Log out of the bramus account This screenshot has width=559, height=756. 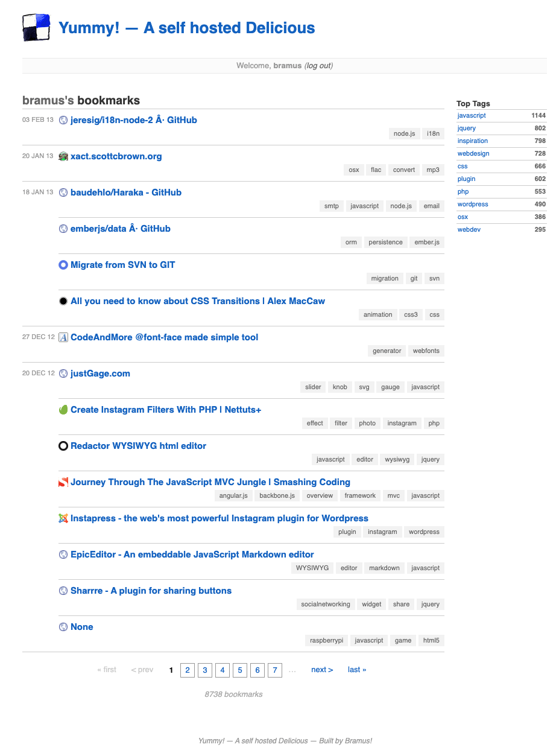(x=318, y=66)
